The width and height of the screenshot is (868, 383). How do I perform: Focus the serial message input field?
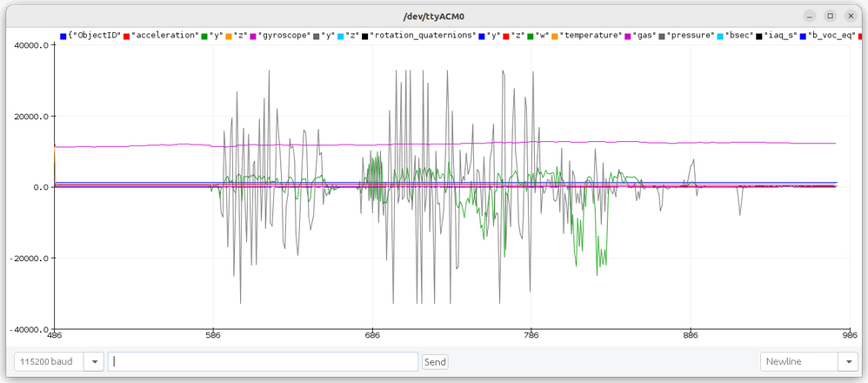(263, 362)
